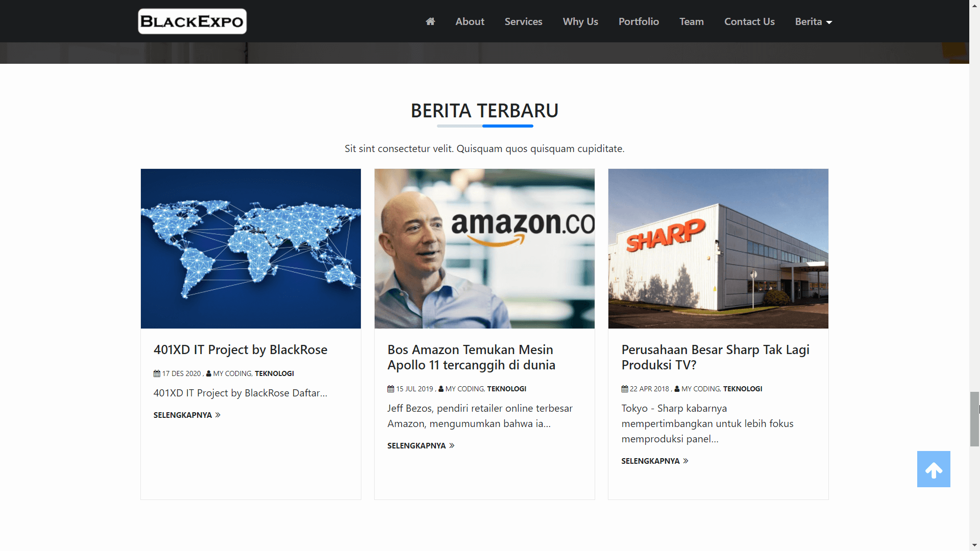Click calendar icon beside 22 APR 2018

point(625,389)
